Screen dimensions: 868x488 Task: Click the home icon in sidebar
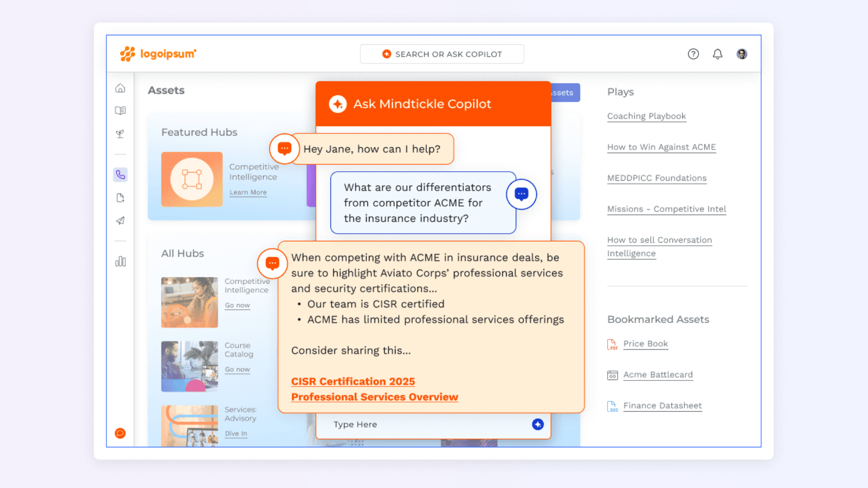(120, 88)
